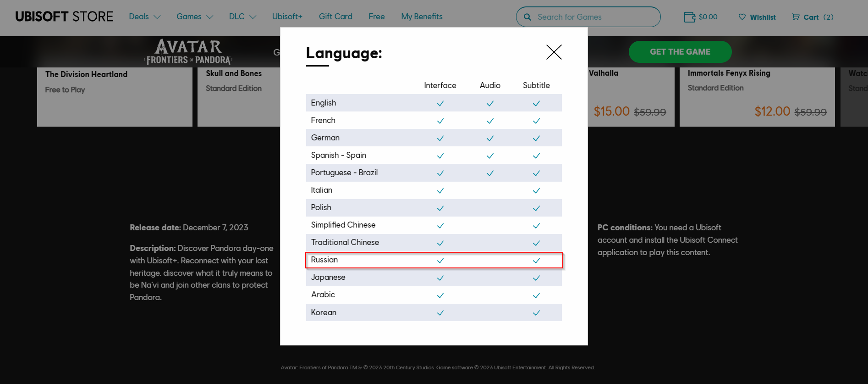Select the Korean language row label
Viewport: 868px width, 384px height.
pyautogui.click(x=324, y=312)
